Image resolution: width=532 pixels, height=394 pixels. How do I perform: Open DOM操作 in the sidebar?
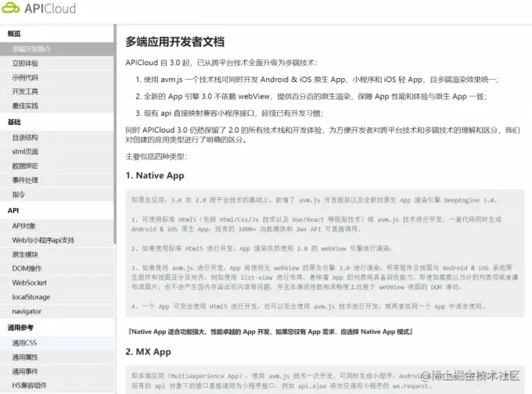click(x=56, y=269)
